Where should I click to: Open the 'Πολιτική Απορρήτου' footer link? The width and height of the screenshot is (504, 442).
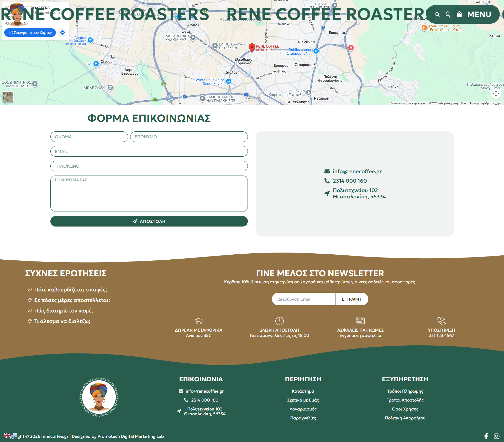click(405, 418)
